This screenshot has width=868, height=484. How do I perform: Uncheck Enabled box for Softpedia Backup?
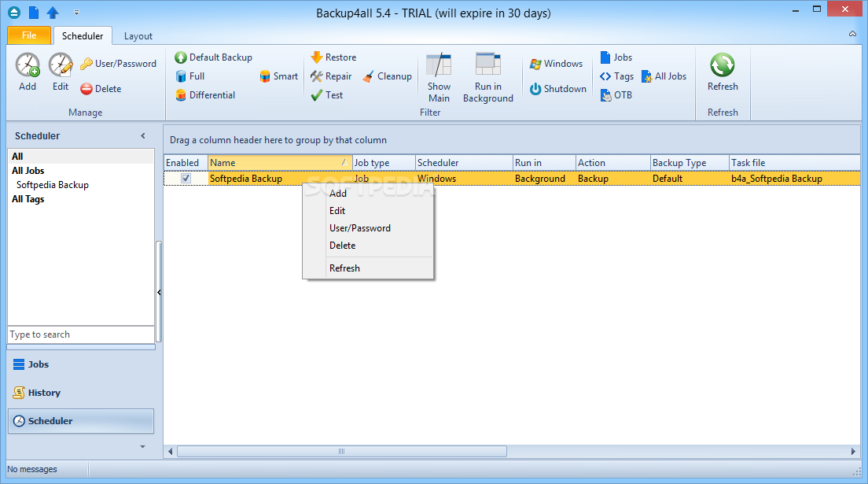[x=186, y=179]
